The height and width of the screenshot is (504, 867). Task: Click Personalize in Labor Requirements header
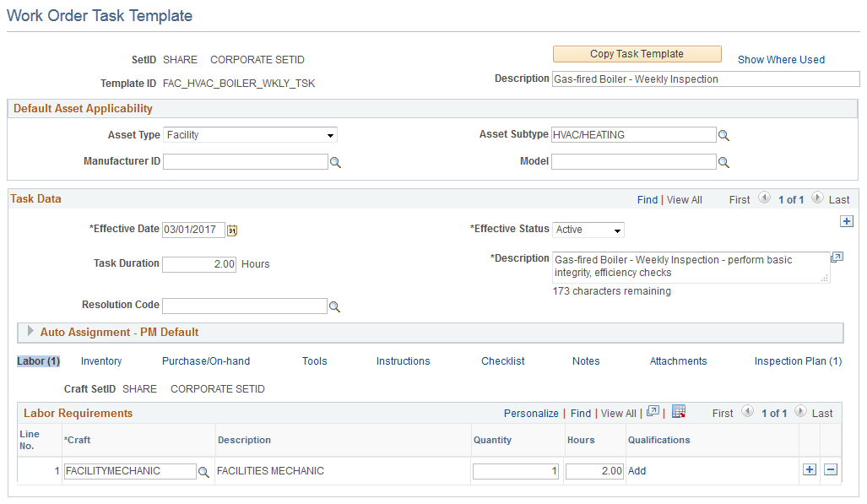(531, 413)
